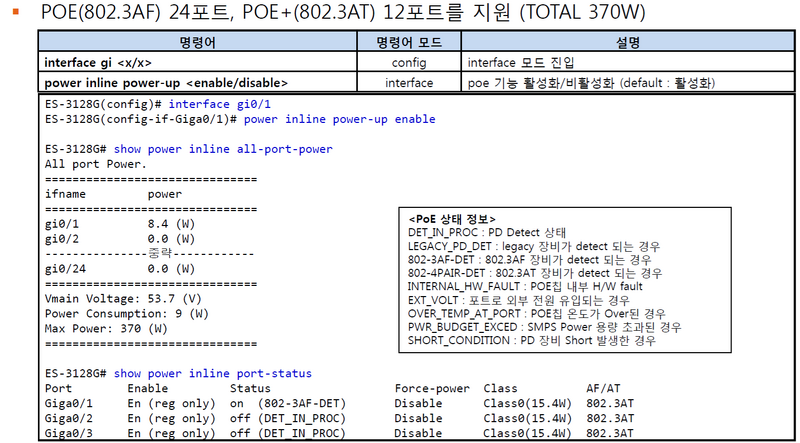
Task: Click the 'OVER_TEMP_AT_PORT' status definition
Action: [537, 313]
